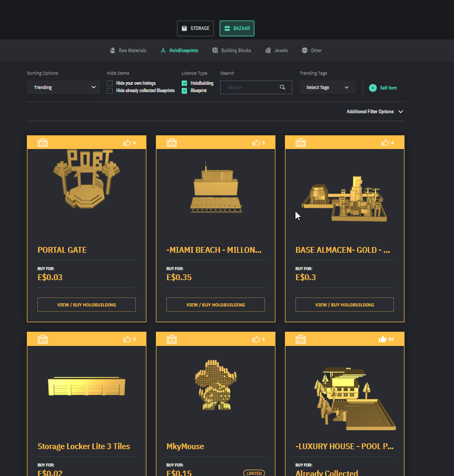The width and height of the screenshot is (454, 476).
Task: Check Hide already collected Blueprints
Action: tap(110, 91)
